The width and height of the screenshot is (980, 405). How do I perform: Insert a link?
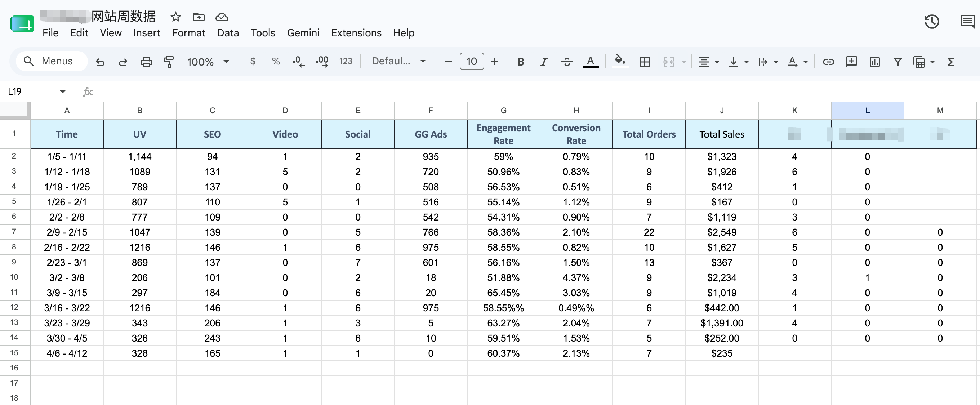tap(828, 62)
